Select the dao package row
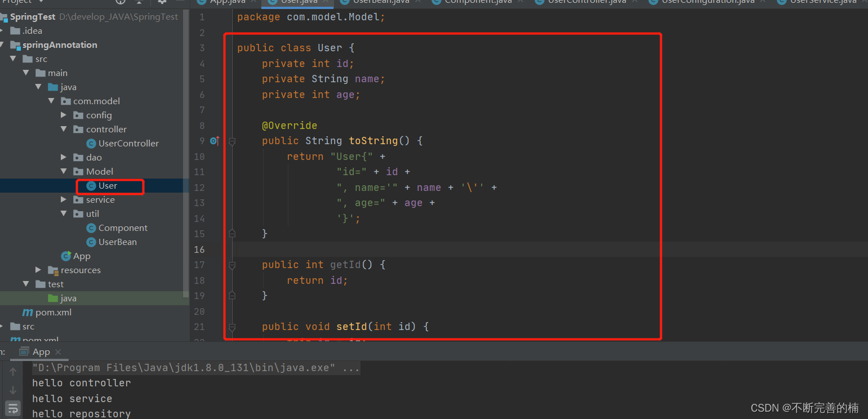 95,158
